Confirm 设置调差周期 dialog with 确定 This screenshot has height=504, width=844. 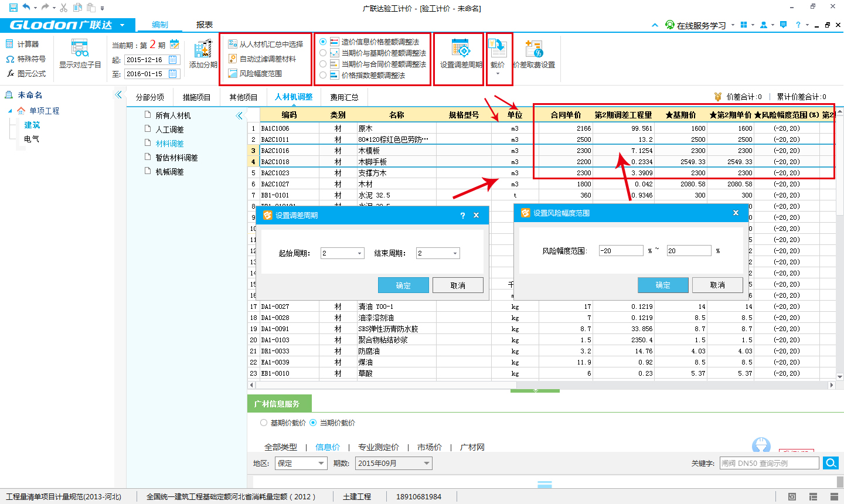click(x=403, y=285)
